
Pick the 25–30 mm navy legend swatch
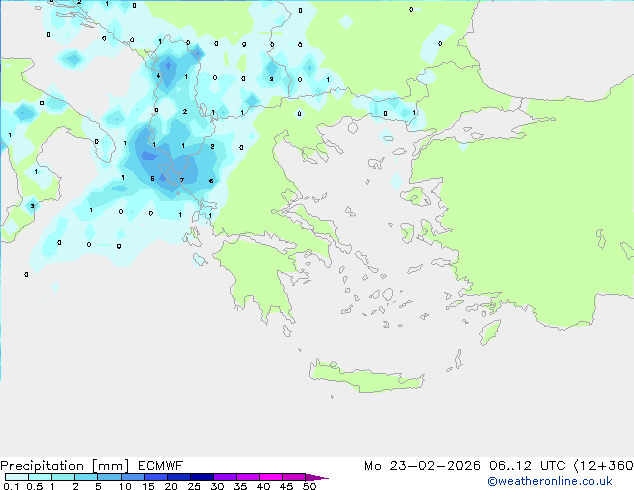tap(201, 477)
